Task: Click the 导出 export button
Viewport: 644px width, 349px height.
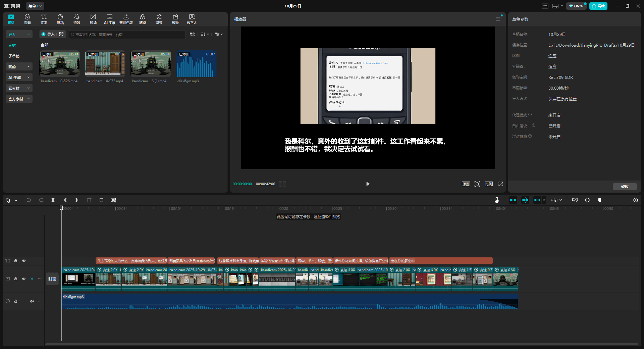Action: 598,6
